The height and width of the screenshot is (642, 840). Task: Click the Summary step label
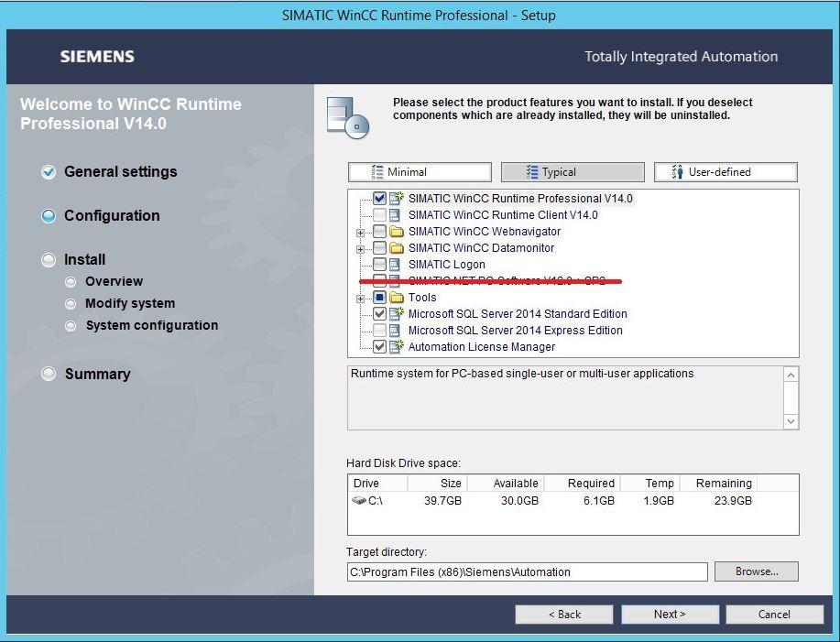pyautogui.click(x=97, y=375)
